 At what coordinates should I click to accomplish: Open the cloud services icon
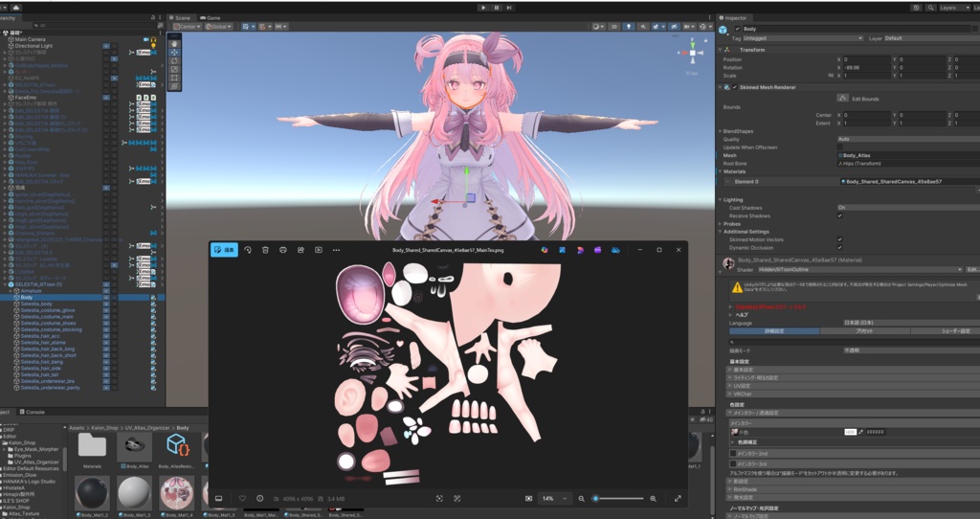tap(15, 8)
